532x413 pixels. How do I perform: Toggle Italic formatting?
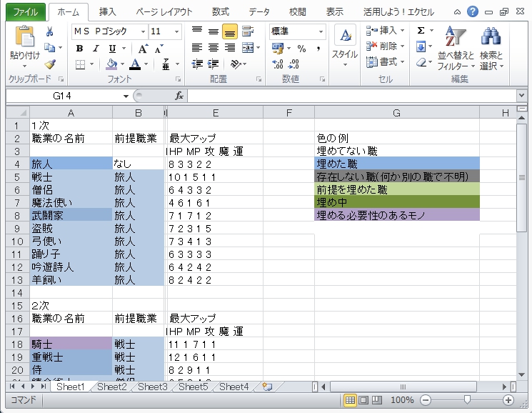point(96,49)
